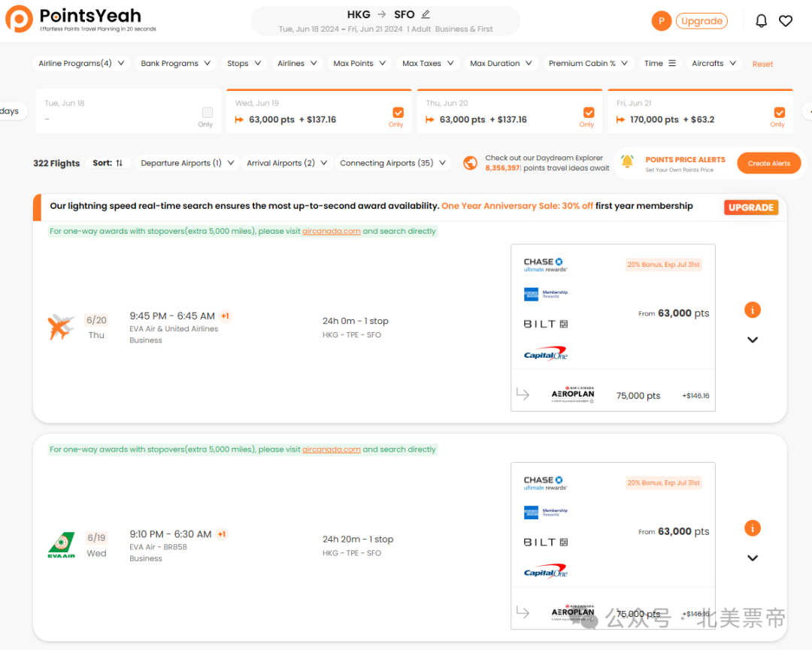Open the Max Taxes filter dropdown
The image size is (812, 650).
pos(428,63)
